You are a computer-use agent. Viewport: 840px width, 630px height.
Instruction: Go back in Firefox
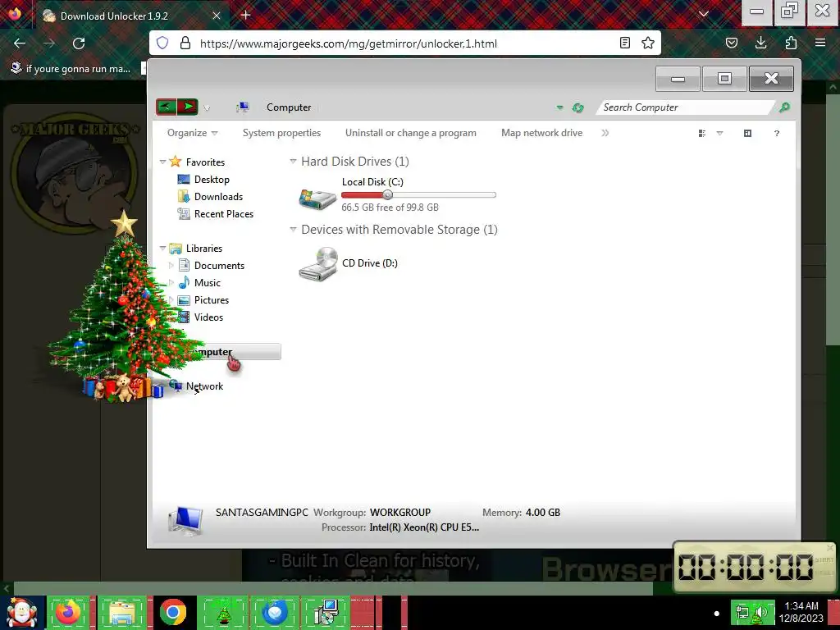[20, 43]
